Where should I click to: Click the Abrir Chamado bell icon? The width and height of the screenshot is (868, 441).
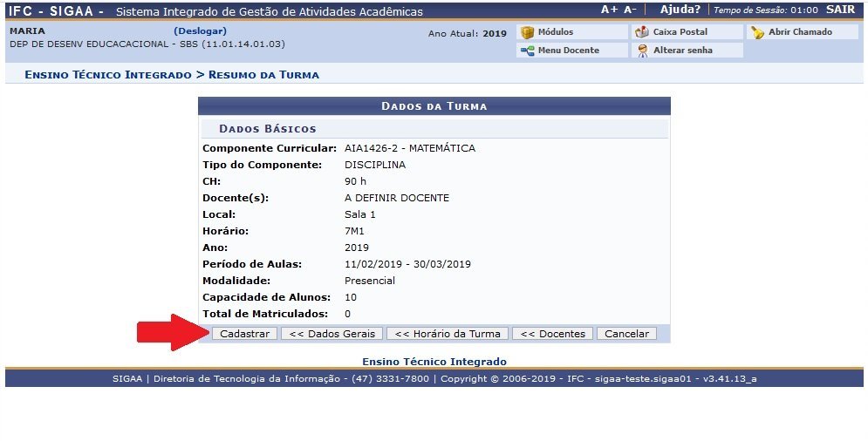(x=757, y=32)
